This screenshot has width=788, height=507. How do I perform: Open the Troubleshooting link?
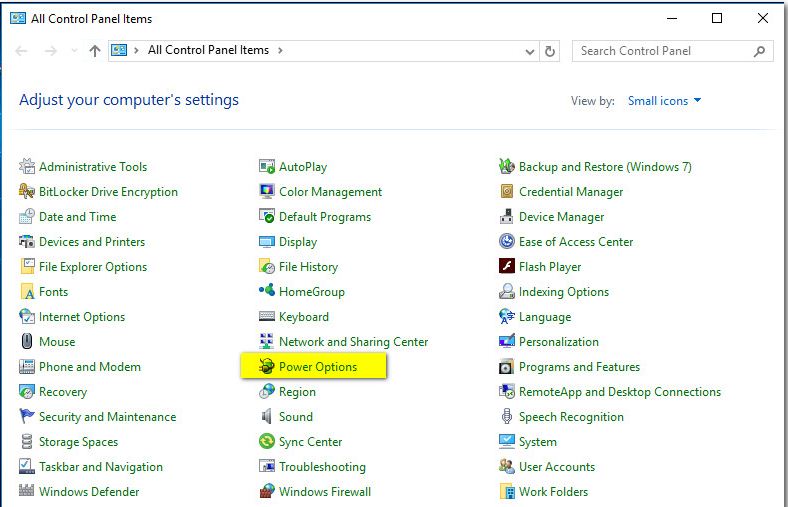point(322,467)
